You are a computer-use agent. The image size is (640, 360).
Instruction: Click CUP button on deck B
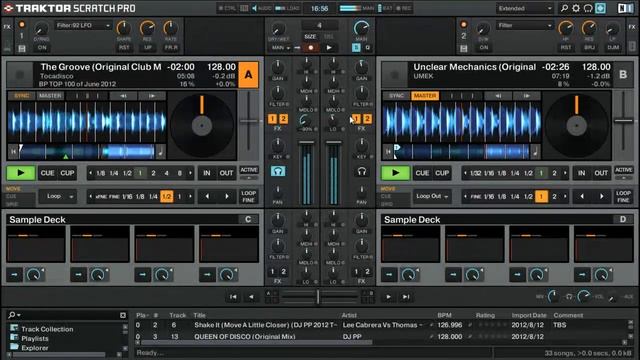point(442,173)
